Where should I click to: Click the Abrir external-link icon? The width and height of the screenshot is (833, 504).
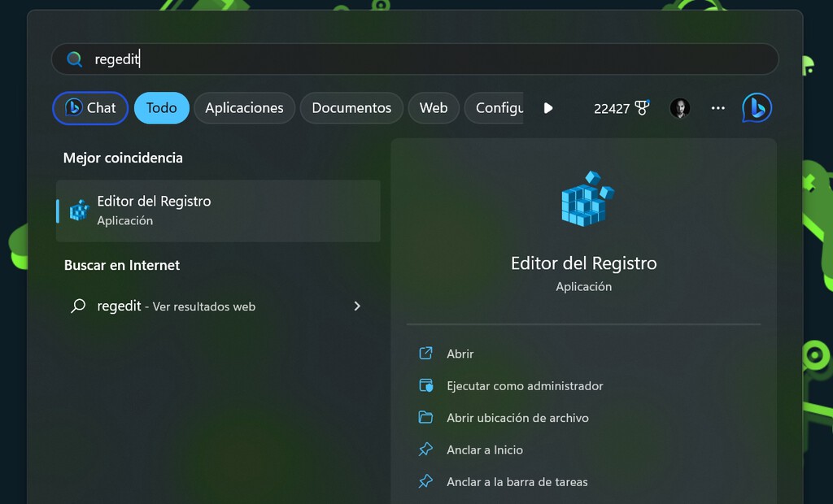(425, 354)
